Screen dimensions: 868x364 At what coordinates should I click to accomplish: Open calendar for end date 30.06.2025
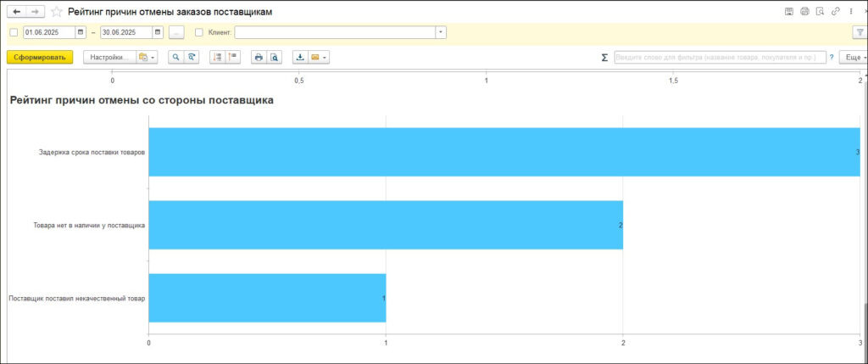[x=159, y=33]
